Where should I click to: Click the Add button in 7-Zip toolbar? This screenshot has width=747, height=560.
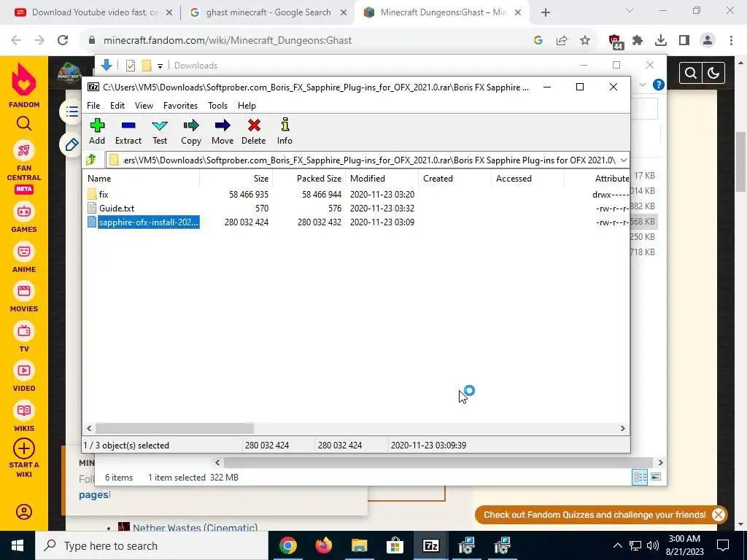pyautogui.click(x=97, y=132)
